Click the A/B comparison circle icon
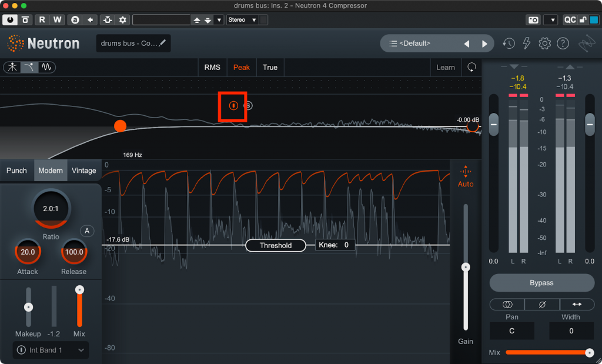Viewport: 602px width, 364px height. coord(75,19)
